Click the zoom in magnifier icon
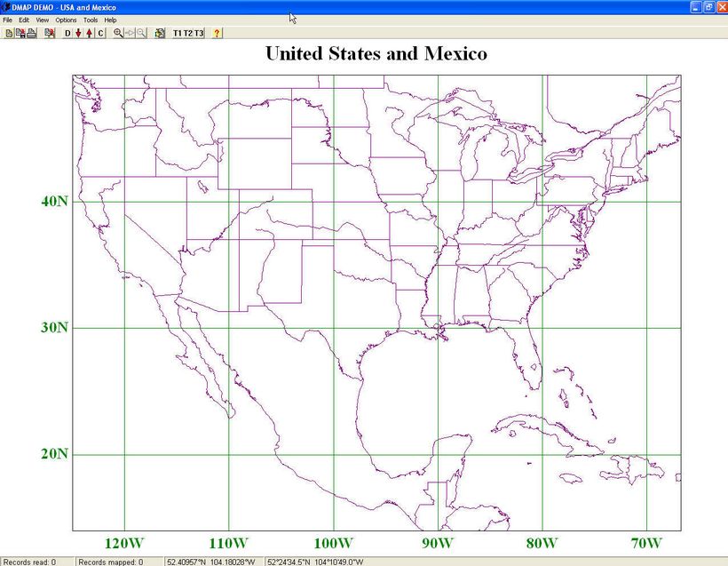This screenshot has height=566, width=728. point(118,33)
